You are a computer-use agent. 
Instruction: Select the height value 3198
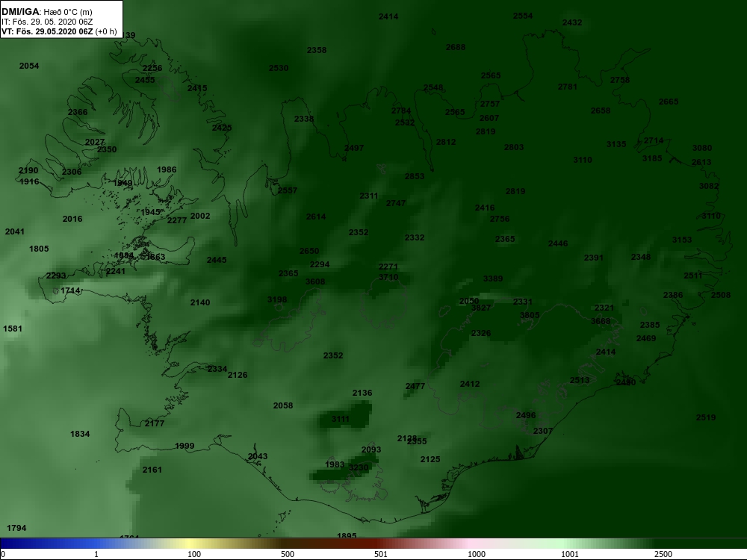[x=277, y=299]
